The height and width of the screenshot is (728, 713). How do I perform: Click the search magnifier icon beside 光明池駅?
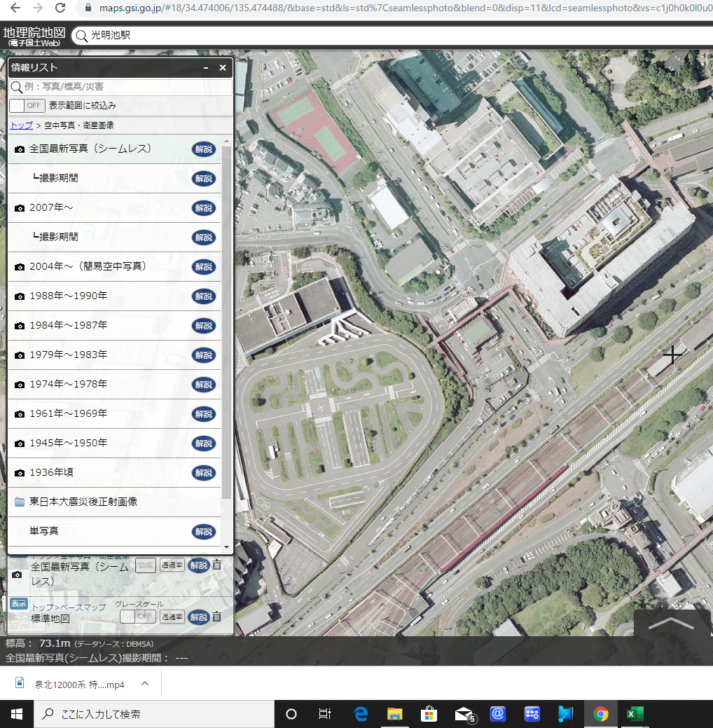81,36
